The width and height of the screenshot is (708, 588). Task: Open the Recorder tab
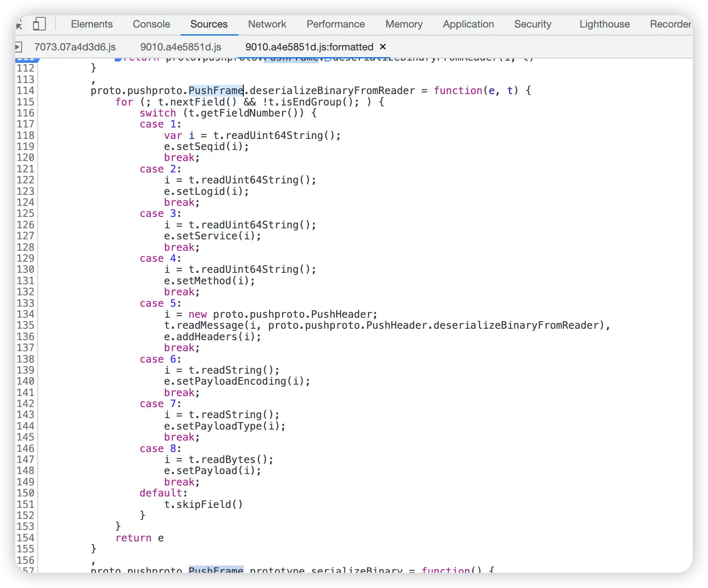coord(671,24)
